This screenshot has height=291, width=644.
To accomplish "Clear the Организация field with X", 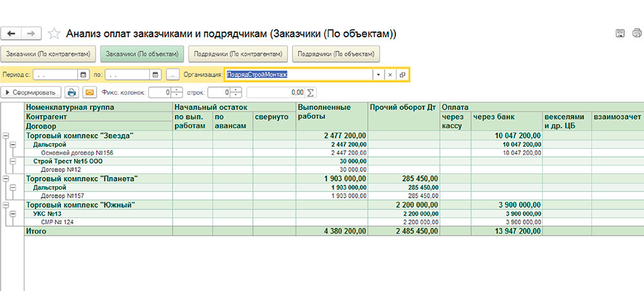I will click(x=390, y=75).
